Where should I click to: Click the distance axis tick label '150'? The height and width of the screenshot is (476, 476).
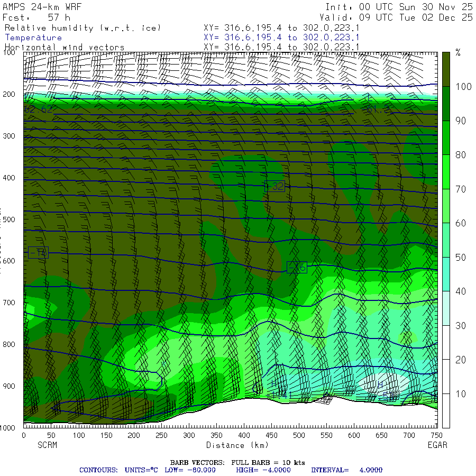pyautogui.click(x=106, y=435)
